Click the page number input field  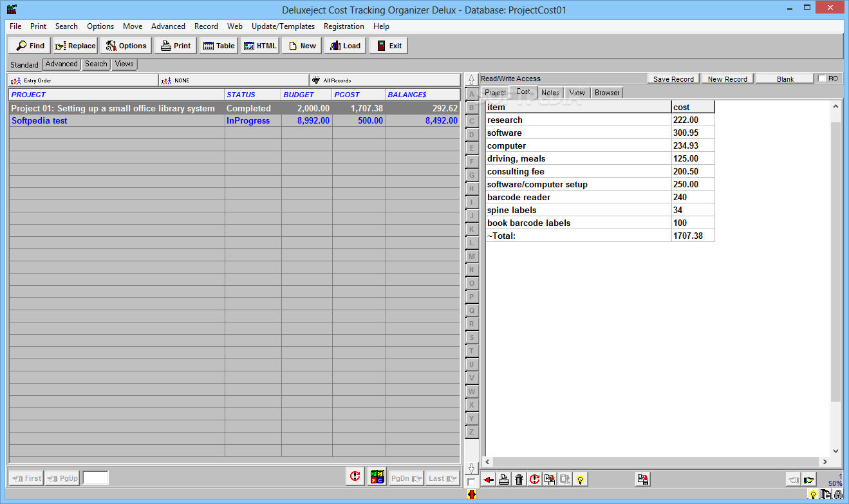point(96,478)
